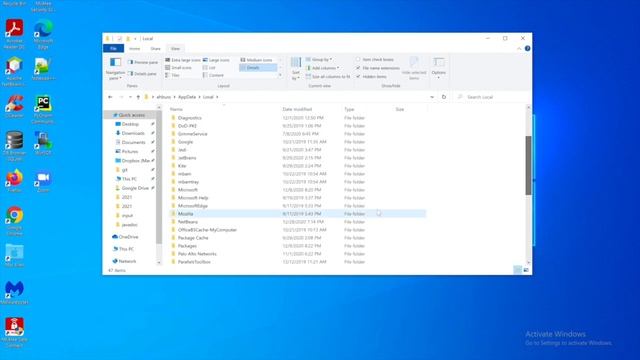Click the Back arrow in File Explorer
The image size is (640, 360).
(x=110, y=97)
